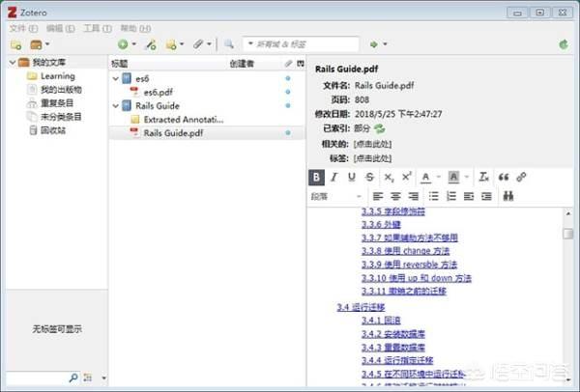Open the column picker icon
This screenshot has width=580, height=392.
point(301,64)
